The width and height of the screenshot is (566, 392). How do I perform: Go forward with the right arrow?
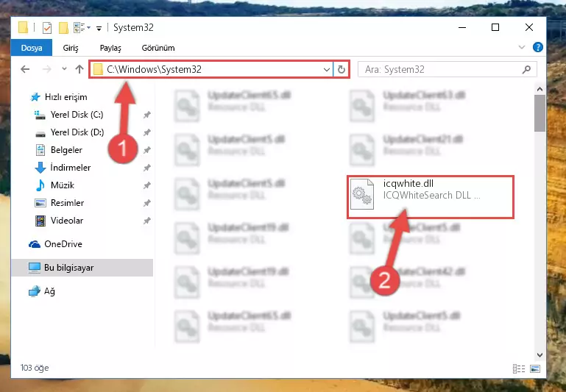[x=46, y=69]
